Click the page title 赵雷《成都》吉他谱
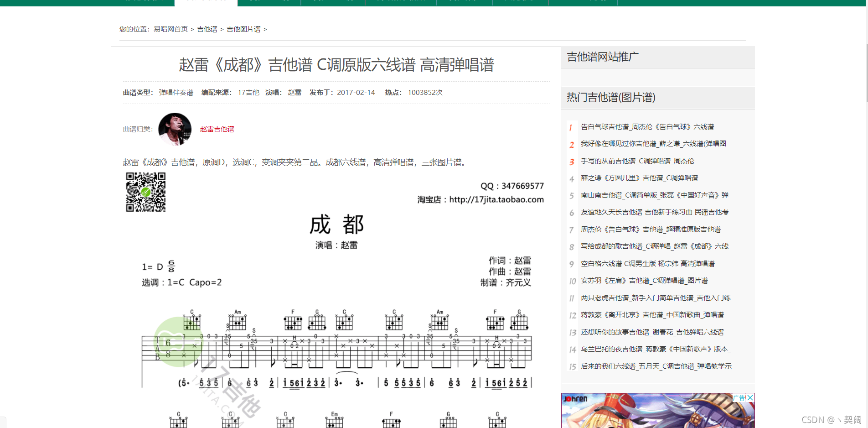868x428 pixels. (336, 65)
